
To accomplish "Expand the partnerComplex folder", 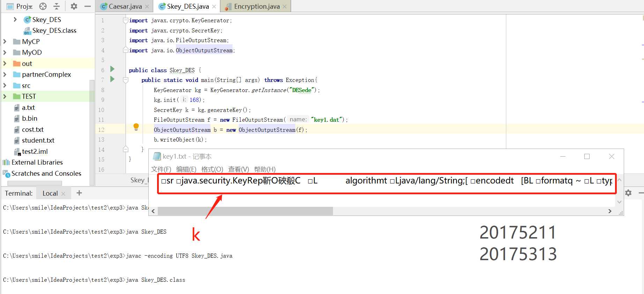I will point(5,74).
